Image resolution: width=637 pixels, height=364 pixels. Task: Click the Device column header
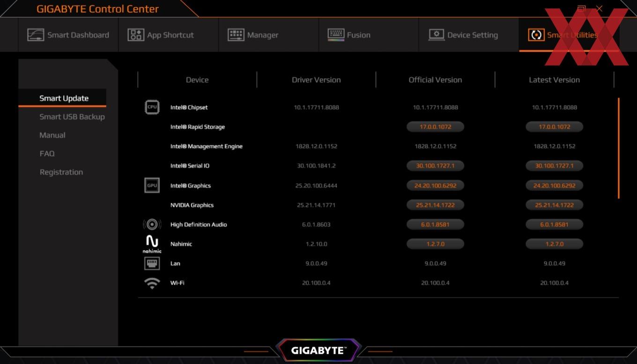click(197, 80)
